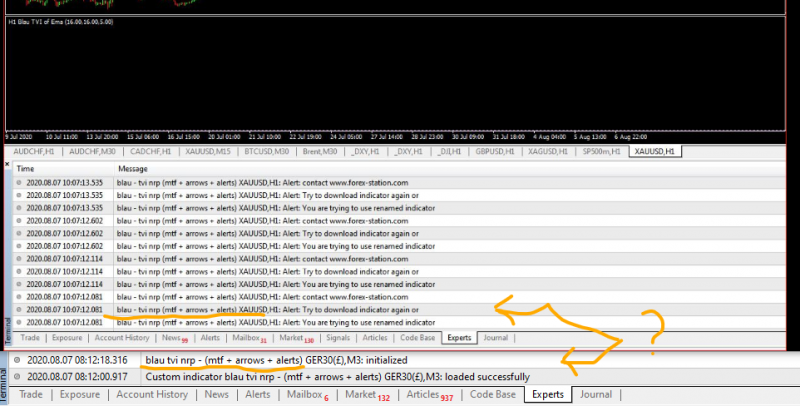
Task: Open Code Base tab in the GER30 log terminal
Action: 492,394
